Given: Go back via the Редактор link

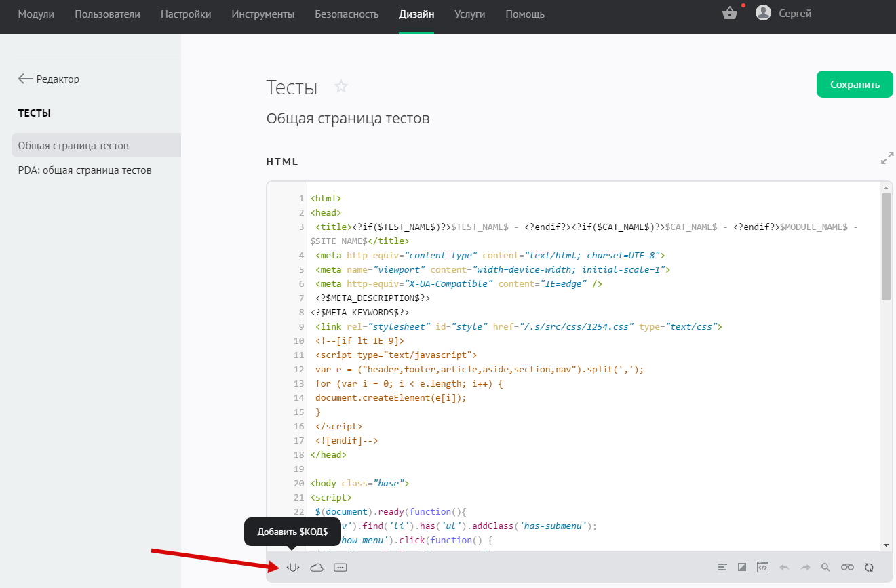Looking at the screenshot, I should (49, 79).
